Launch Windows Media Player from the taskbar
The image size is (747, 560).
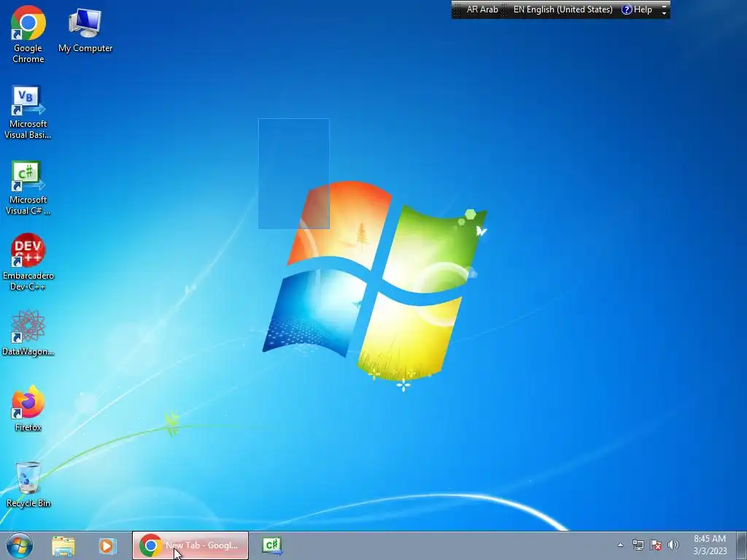click(x=108, y=545)
